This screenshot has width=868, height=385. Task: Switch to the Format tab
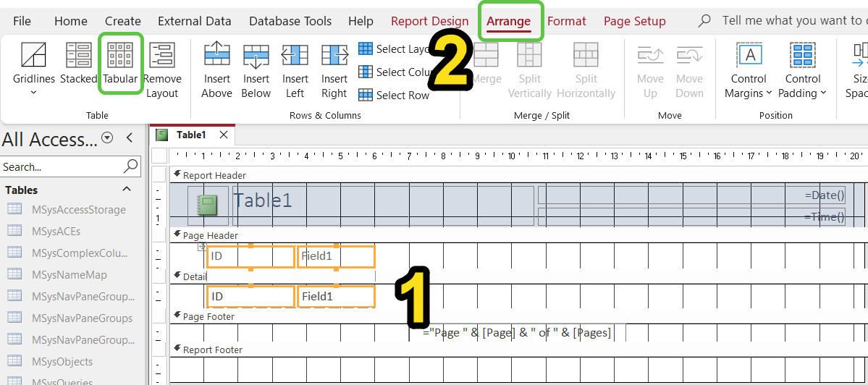[x=566, y=21]
